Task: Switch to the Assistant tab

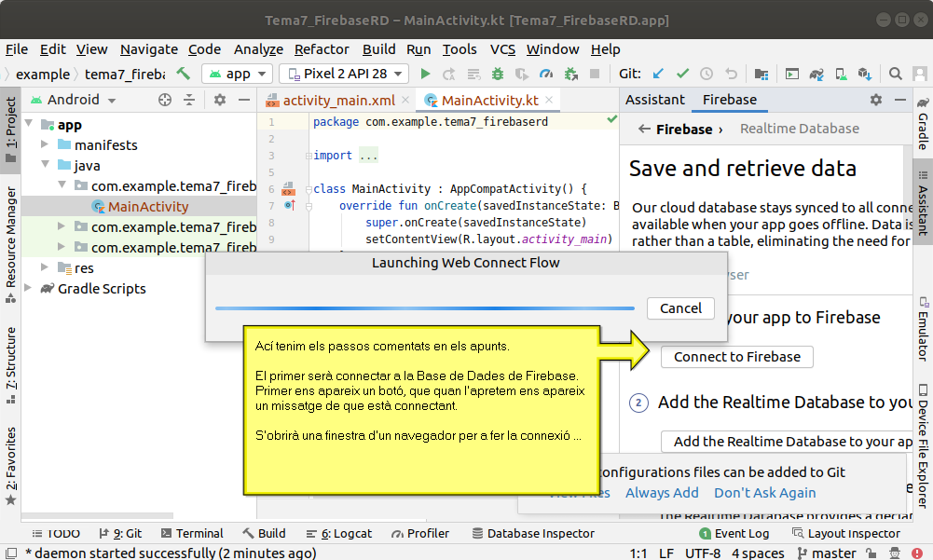Action: point(654,100)
